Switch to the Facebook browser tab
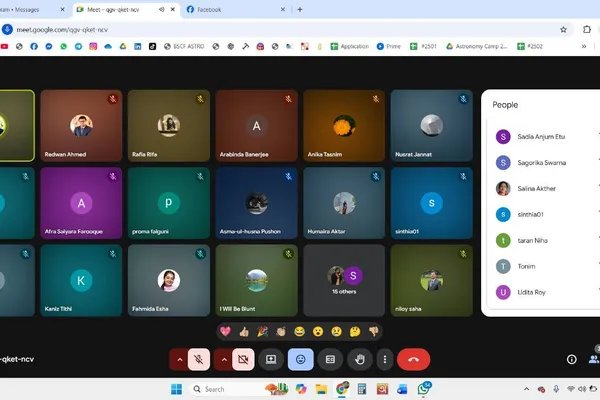This screenshot has width=600, height=400. tap(236, 10)
